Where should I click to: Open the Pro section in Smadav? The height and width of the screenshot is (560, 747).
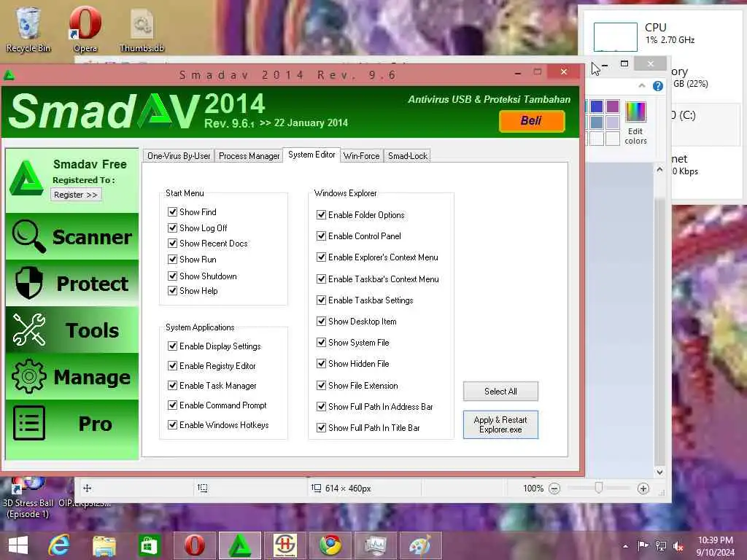pyautogui.click(x=72, y=424)
